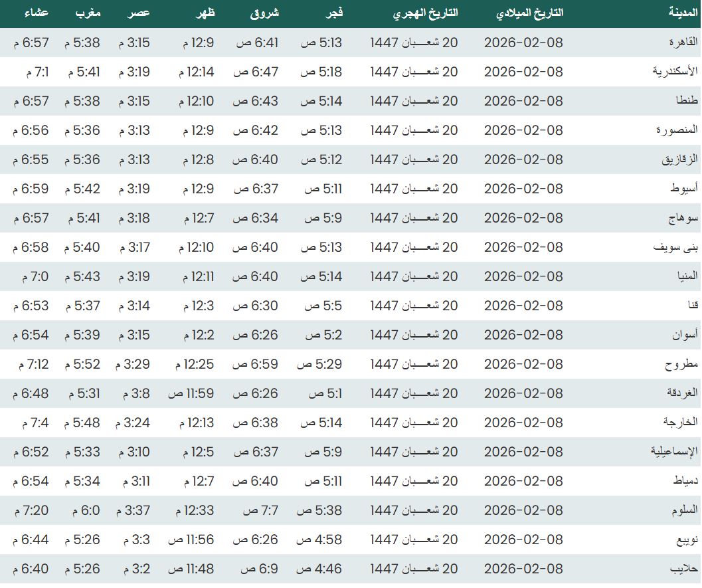Click the التاريخ الهجري column header
Viewport: 702px width, 588px height.
tap(425, 13)
